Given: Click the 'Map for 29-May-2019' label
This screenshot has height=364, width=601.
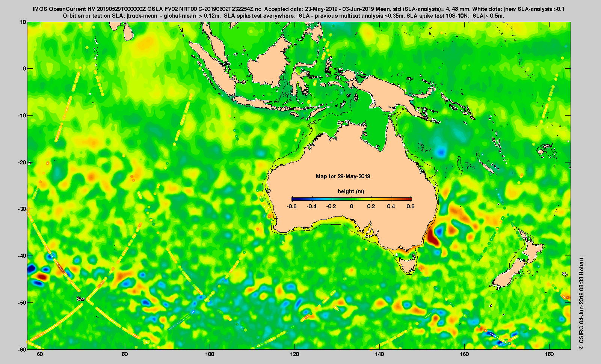Looking at the screenshot, I should click(x=343, y=176).
